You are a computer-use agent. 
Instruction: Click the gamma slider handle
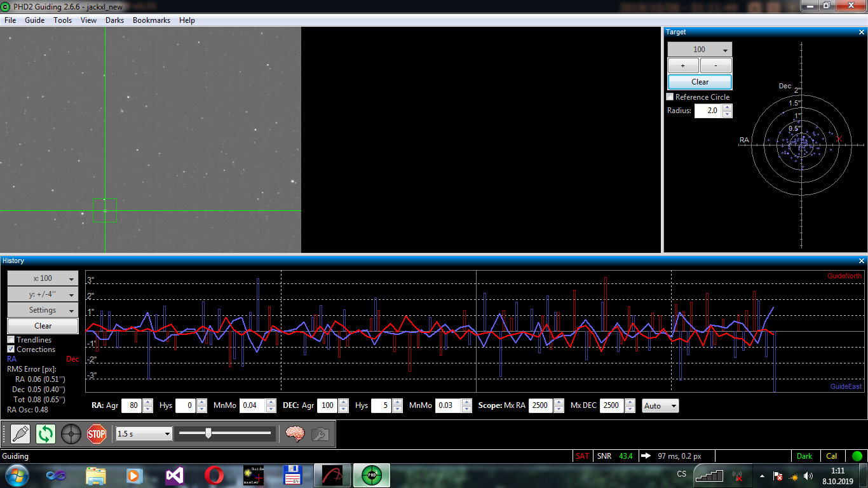coord(208,433)
